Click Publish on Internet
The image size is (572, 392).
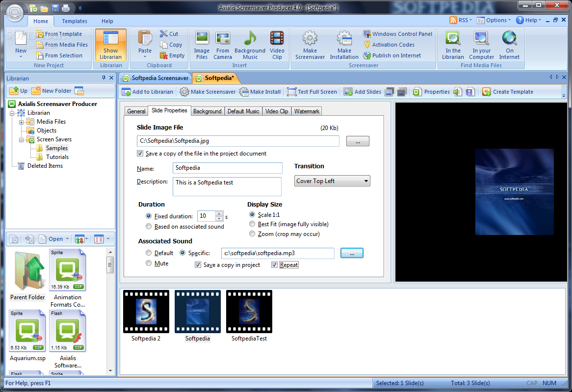click(x=392, y=55)
